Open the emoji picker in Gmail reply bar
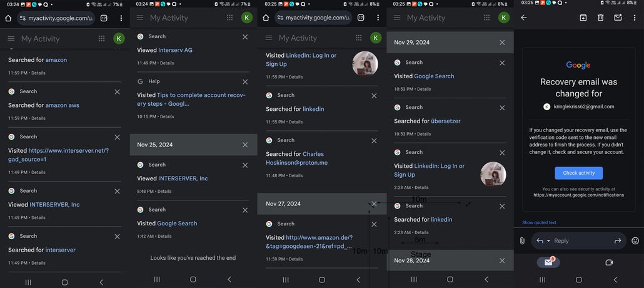 coord(635,240)
